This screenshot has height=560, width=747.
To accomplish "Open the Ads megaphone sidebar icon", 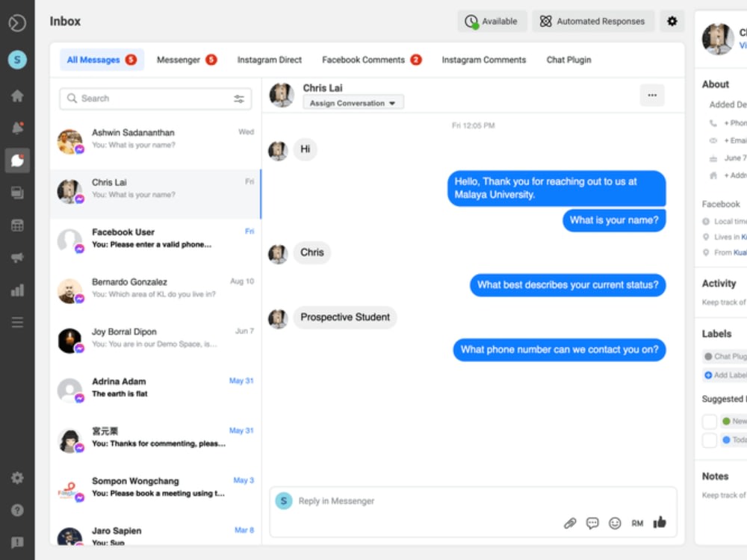I will point(17,258).
